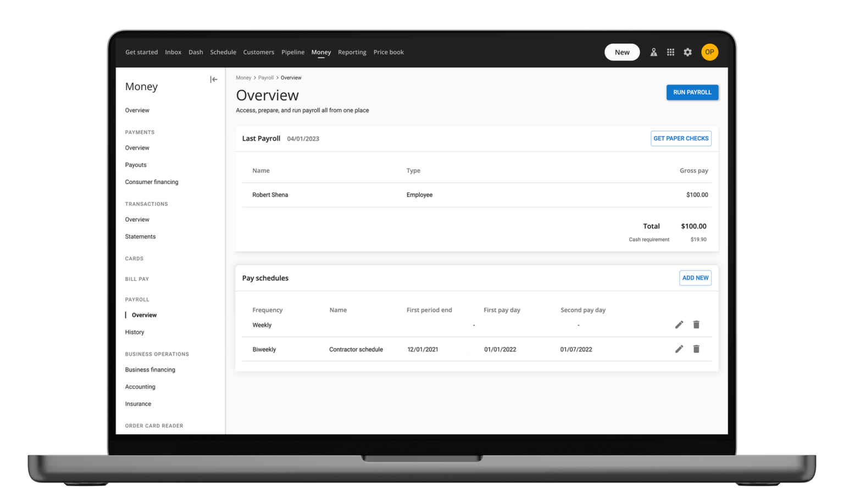Open the Customers menu item
The width and height of the screenshot is (844, 504).
[258, 52]
